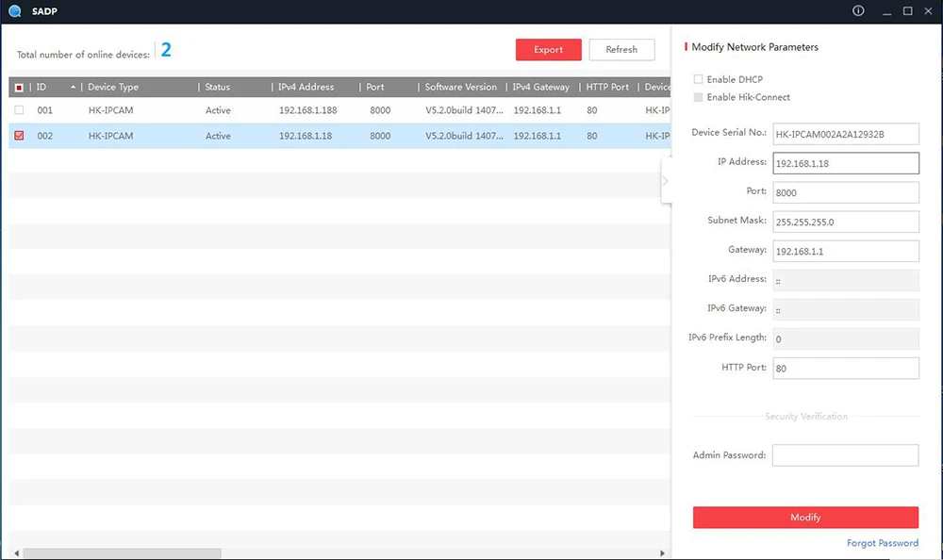The width and height of the screenshot is (943, 560).
Task: Click HK-IPCAM device type in row 001
Action: [110, 110]
